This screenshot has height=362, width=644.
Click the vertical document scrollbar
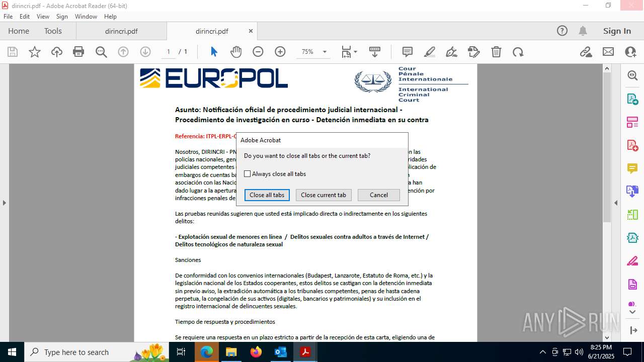tap(607, 147)
